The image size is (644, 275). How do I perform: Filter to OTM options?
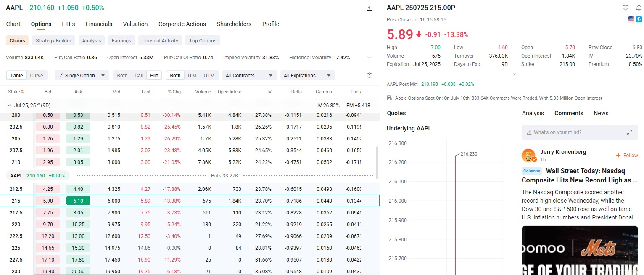209,76
